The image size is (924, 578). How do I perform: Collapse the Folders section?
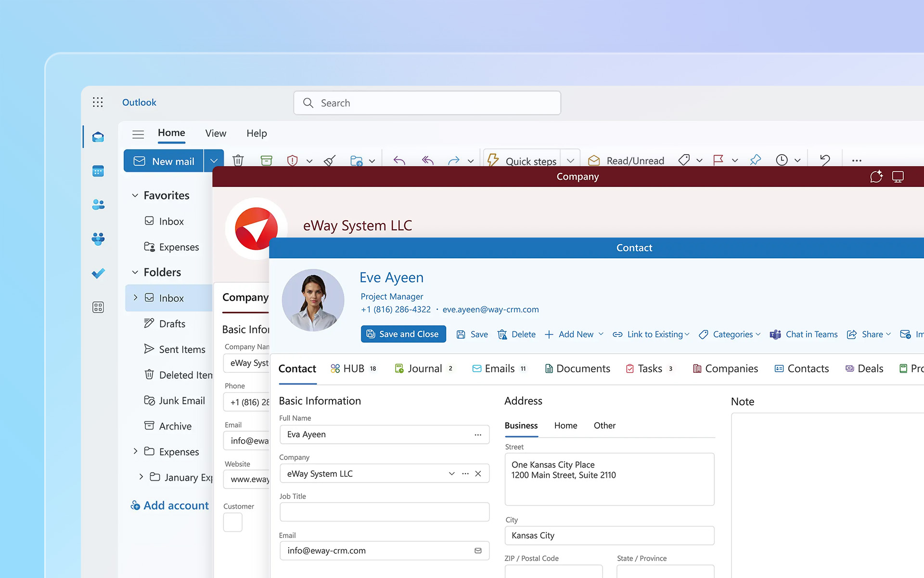pos(135,272)
